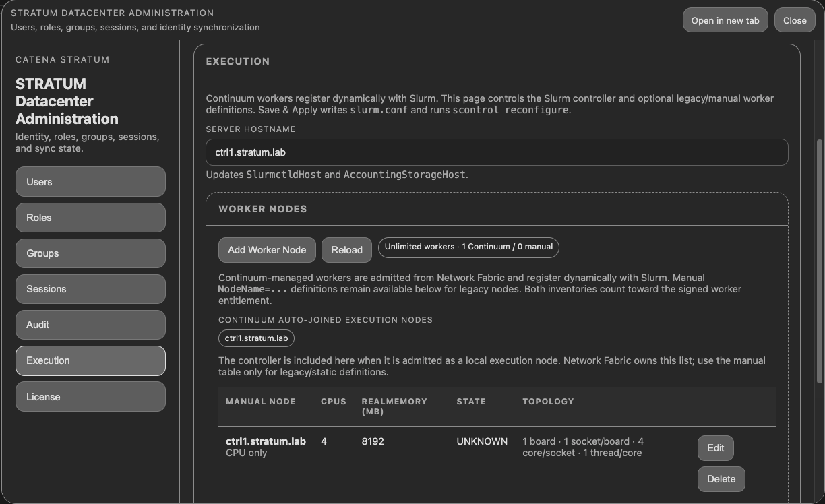This screenshot has height=504, width=825.
Task: Click the SERVER HOSTNAME field label
Action: 251,129
